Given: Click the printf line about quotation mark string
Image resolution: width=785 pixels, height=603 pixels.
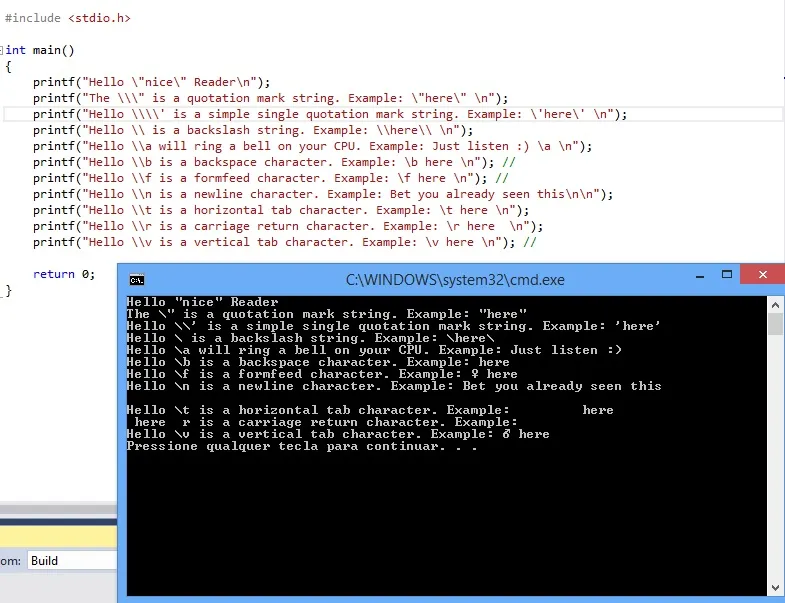Looking at the screenshot, I should coord(270,98).
